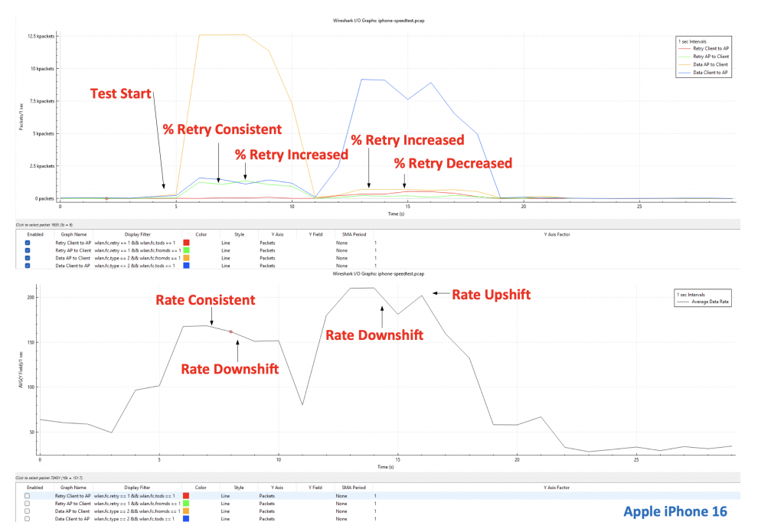This screenshot has height=532, width=784.
Task: Click red color swatch in upper graph table
Action: (187, 243)
